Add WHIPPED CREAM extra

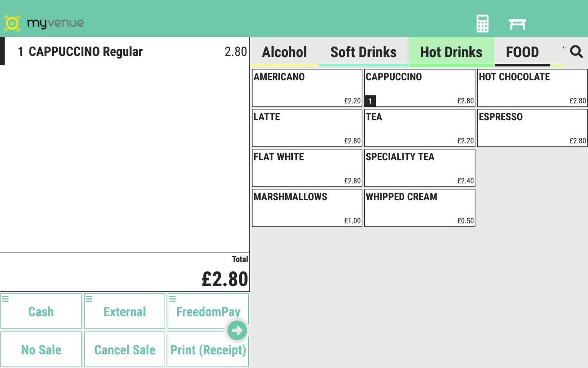[x=420, y=208]
